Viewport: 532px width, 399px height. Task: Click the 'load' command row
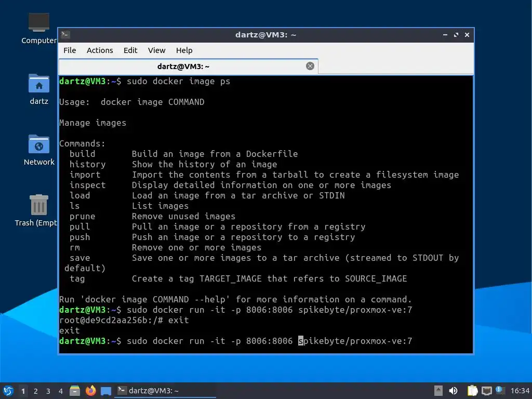[x=207, y=196]
